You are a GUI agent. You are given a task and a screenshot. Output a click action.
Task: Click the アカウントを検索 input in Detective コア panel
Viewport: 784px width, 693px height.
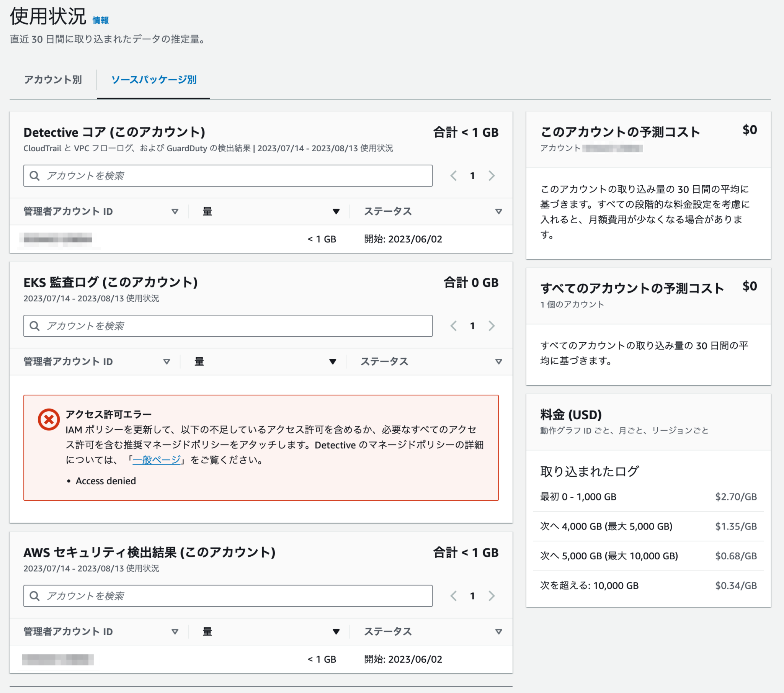154,176
